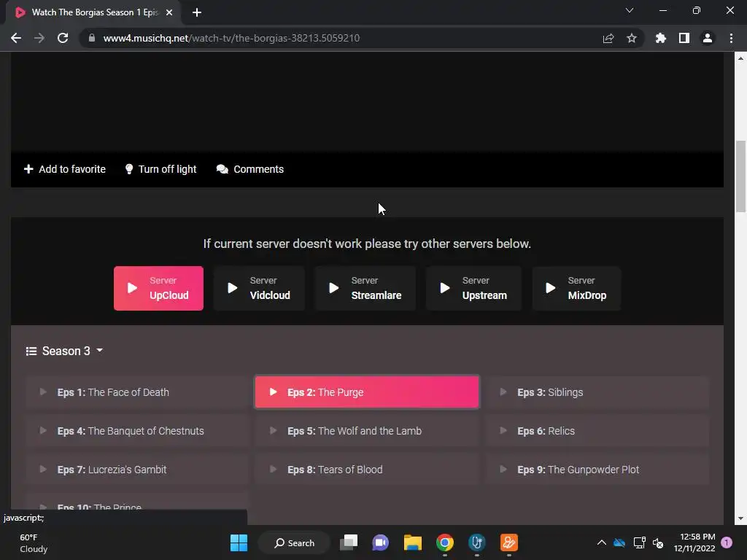Open Task View on the taskbar
The image size is (747, 560).
pos(349,542)
